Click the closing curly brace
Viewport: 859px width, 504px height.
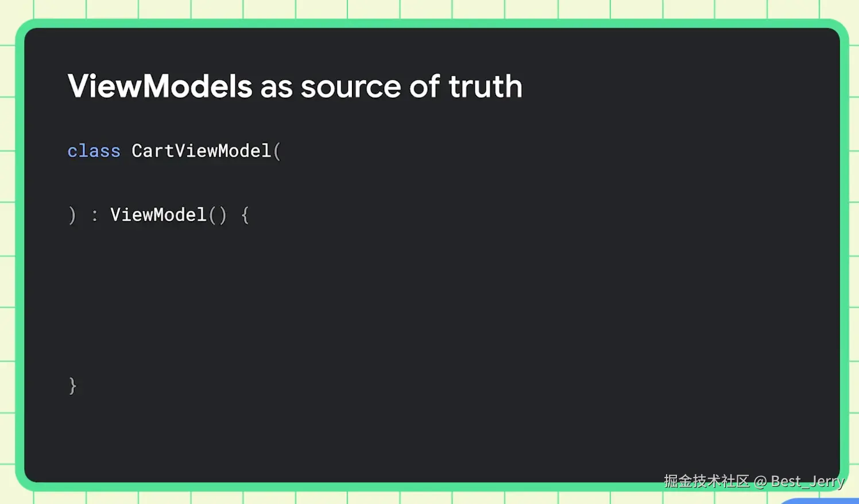click(72, 386)
